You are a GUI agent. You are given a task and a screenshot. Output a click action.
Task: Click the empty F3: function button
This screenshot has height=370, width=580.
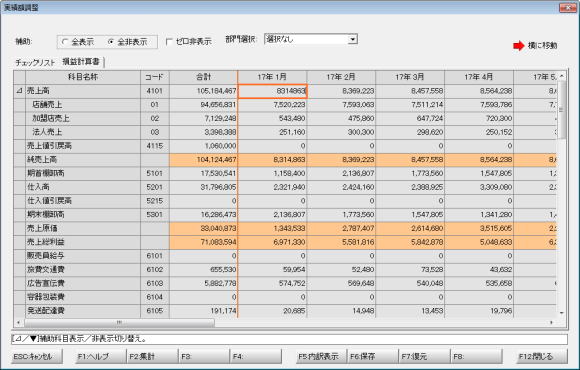pyautogui.click(x=204, y=357)
